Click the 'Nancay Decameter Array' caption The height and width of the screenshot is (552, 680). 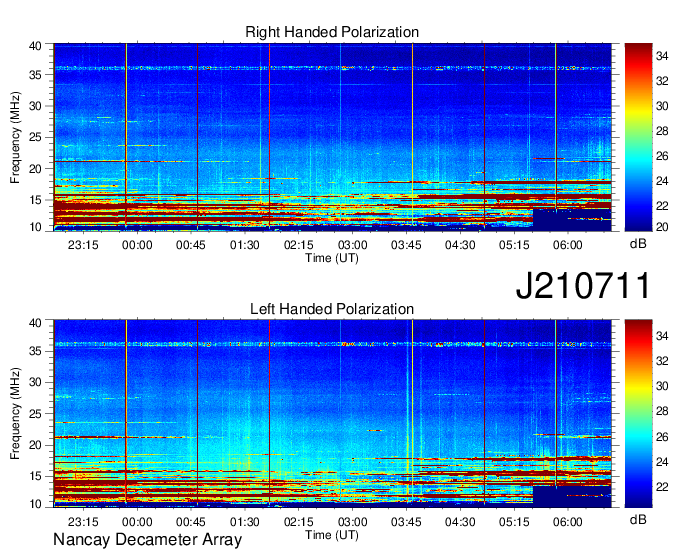click(x=147, y=540)
